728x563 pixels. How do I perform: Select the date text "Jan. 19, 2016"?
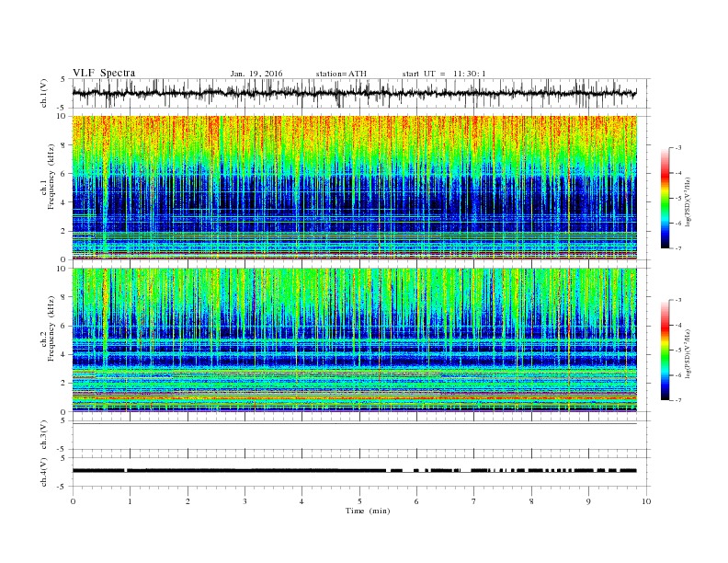(256, 74)
